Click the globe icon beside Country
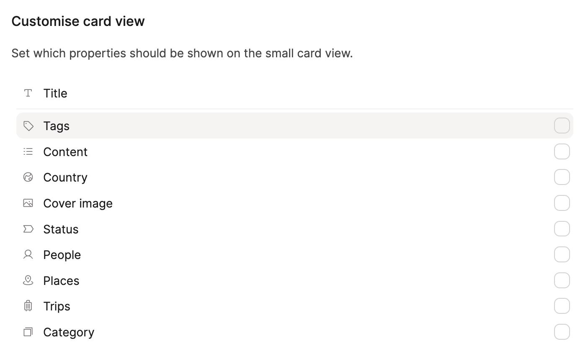 pyautogui.click(x=28, y=177)
